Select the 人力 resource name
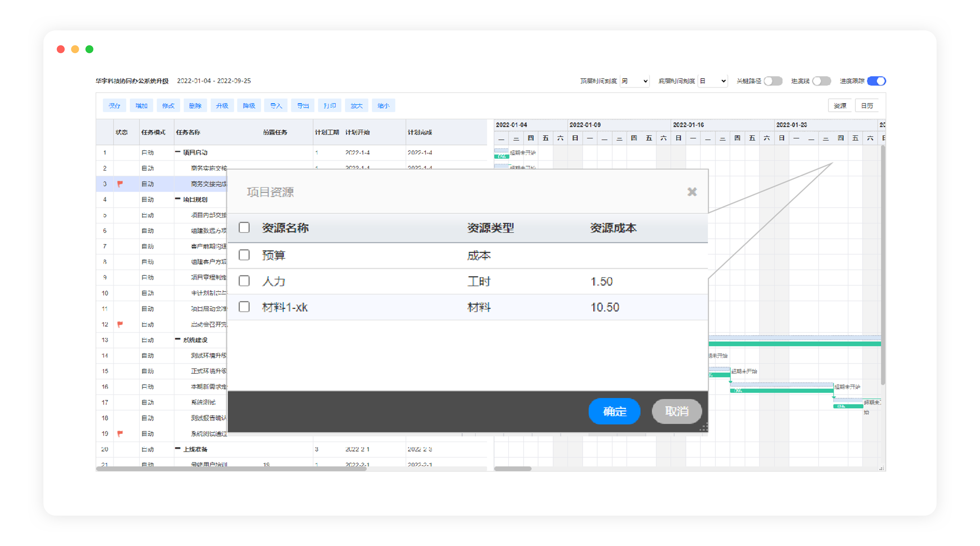The image size is (980, 546). 273,281
